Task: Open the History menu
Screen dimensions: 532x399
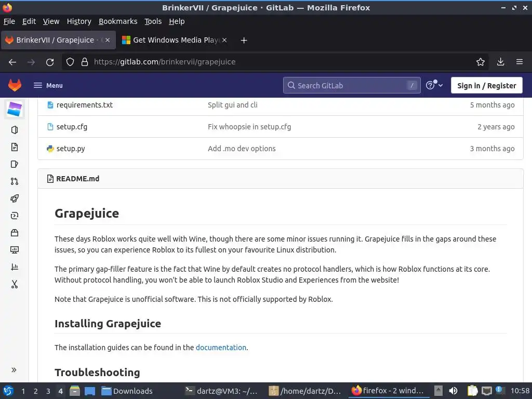Action: pyautogui.click(x=79, y=21)
